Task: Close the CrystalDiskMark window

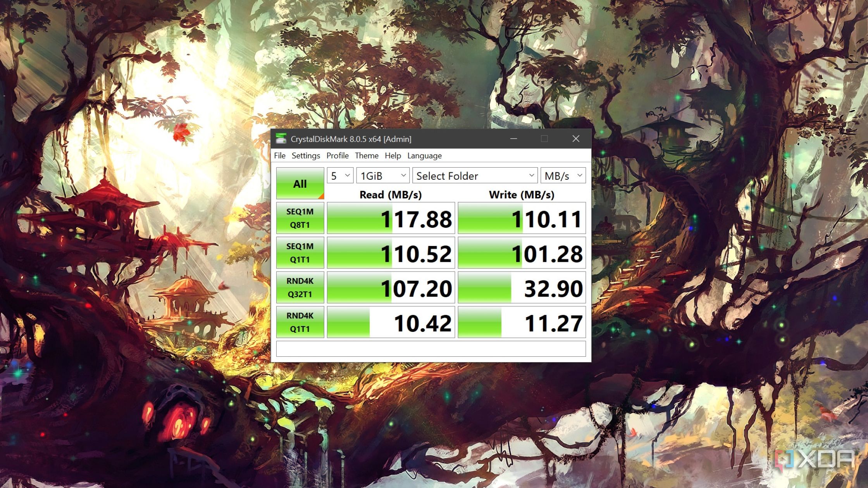Action: click(576, 139)
